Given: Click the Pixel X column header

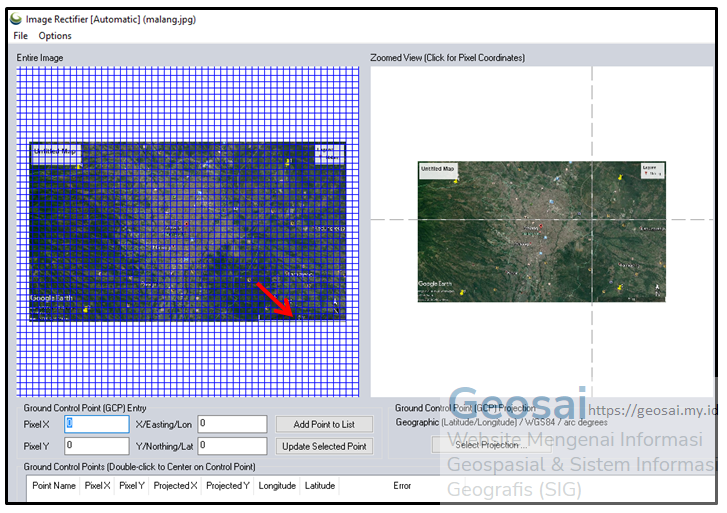Looking at the screenshot, I should coord(97,486).
